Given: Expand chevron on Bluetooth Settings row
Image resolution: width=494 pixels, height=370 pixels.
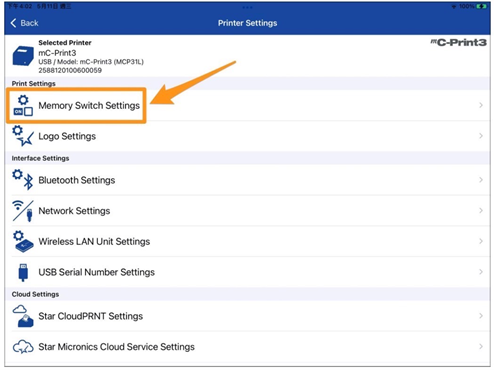Looking at the screenshot, I should tap(481, 180).
